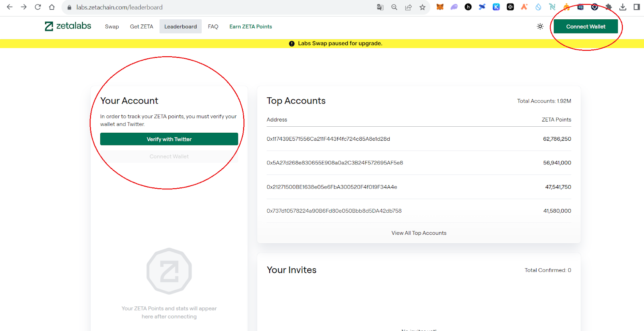The image size is (644, 331).
Task: Click the greyed Connect Wallet button under Your Account
Action: tap(169, 156)
